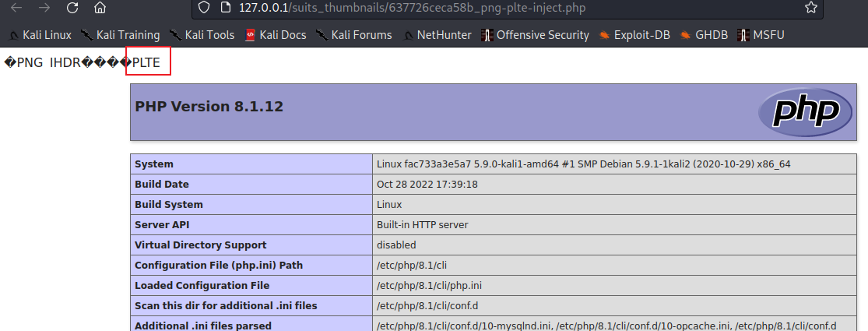Screen dimensions: 868x331
Task: Open the Kali Docs bookmark
Action: tap(275, 35)
